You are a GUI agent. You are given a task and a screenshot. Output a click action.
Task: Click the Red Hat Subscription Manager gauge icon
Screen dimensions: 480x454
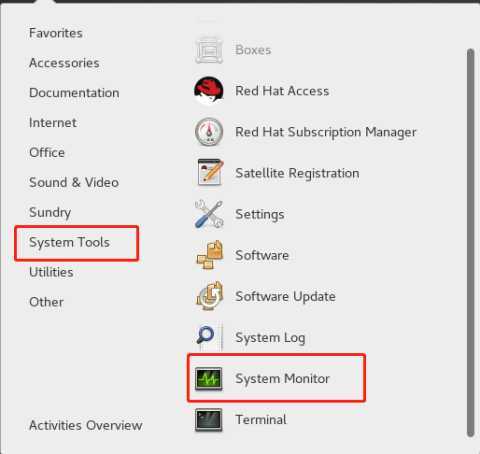[209, 132]
